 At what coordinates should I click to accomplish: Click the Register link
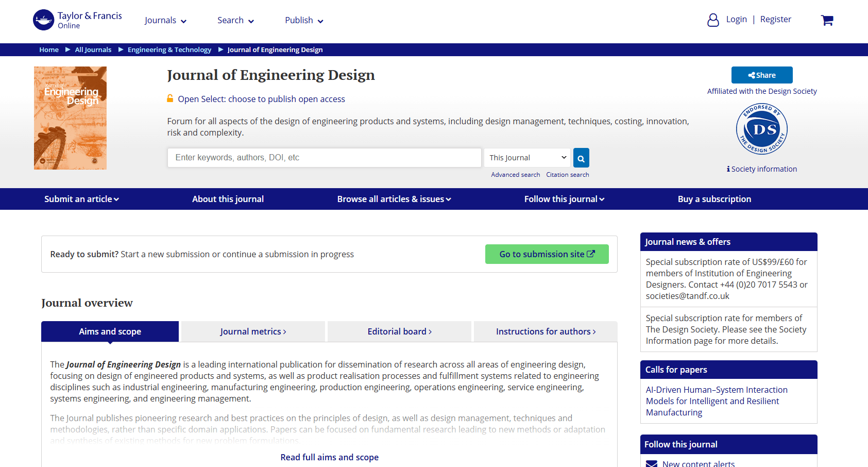point(775,19)
